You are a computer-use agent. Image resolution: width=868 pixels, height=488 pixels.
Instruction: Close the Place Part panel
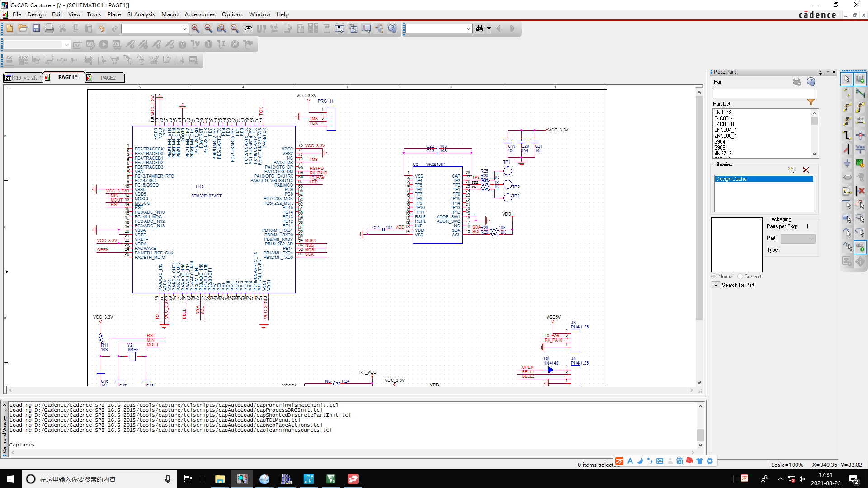(834, 72)
